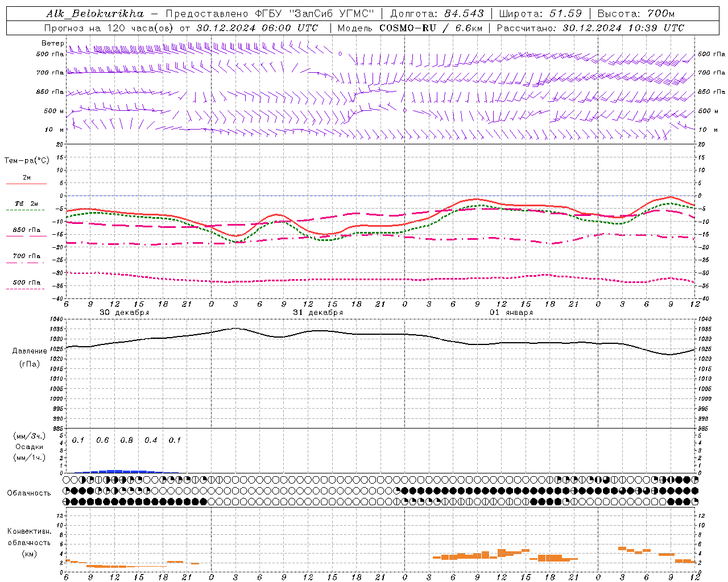
Task: Click the precipitation value "0.8"
Action: 126,440
